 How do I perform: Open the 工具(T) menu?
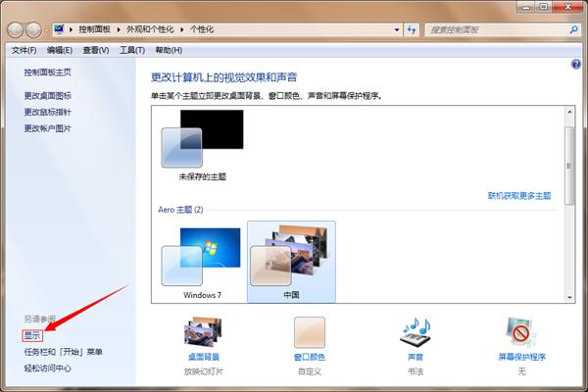(x=132, y=50)
